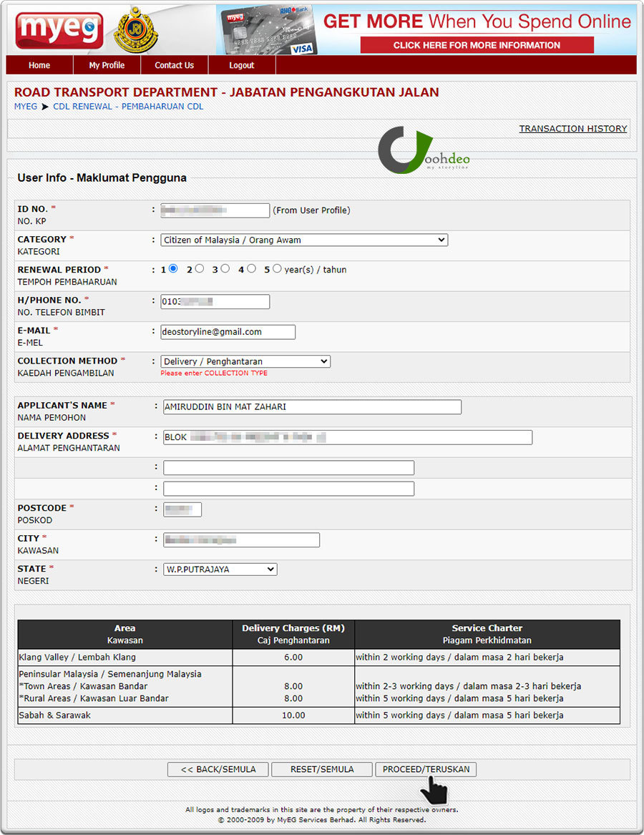Click the third Delivery Address line field

[x=288, y=489]
